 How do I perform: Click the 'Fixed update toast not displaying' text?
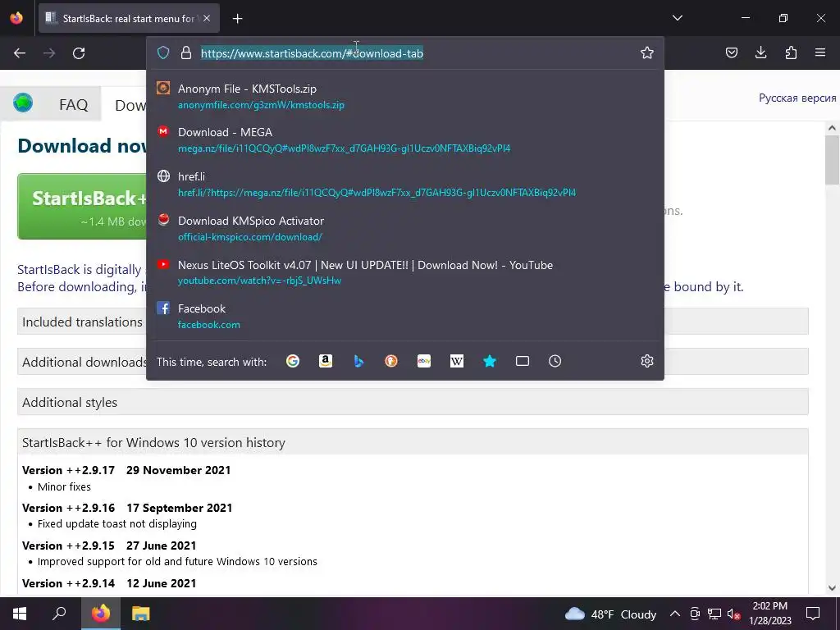(116, 524)
